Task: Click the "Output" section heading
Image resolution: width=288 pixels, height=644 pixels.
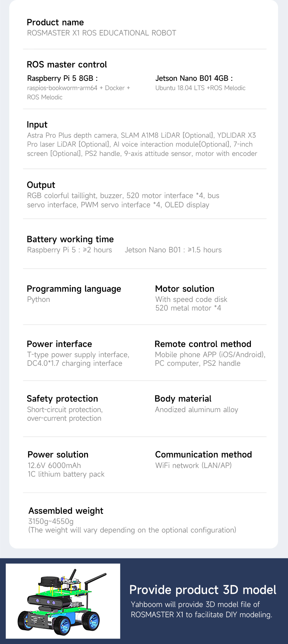Action: tap(41, 185)
